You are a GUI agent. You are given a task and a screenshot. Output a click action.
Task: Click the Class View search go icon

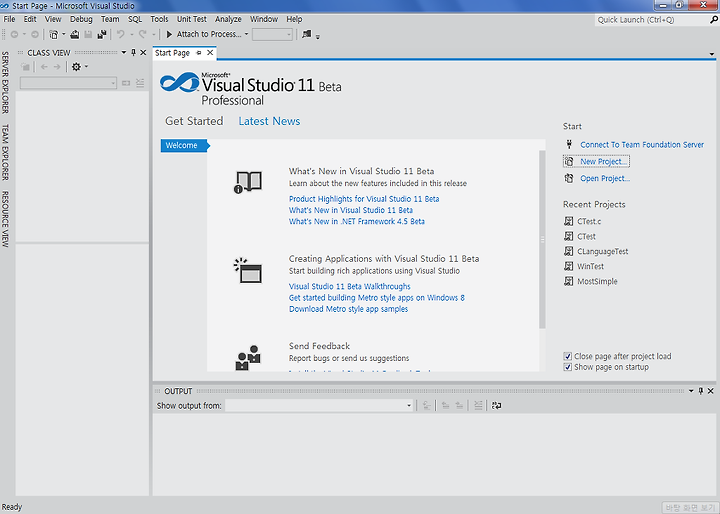tap(126, 83)
